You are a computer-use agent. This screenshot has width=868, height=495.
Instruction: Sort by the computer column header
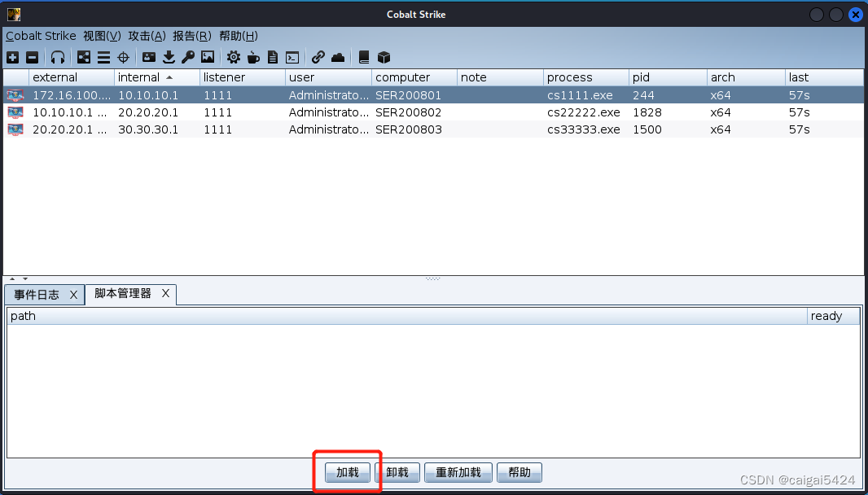click(x=414, y=77)
